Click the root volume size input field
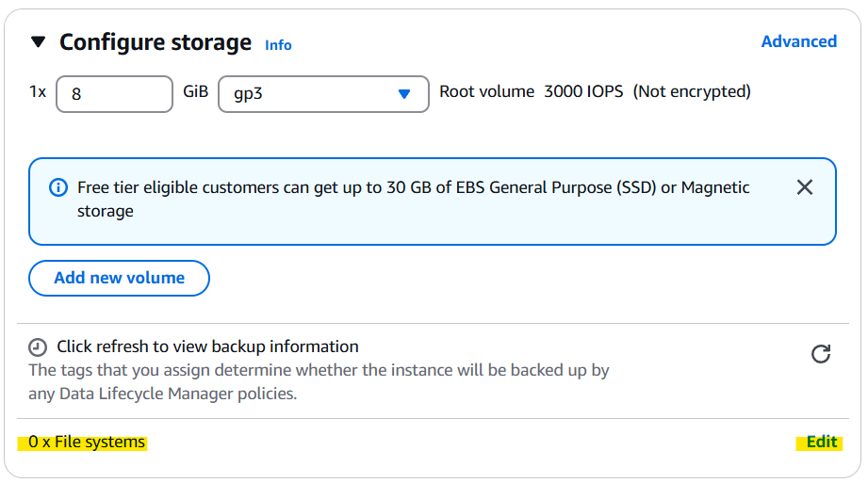 (x=114, y=94)
